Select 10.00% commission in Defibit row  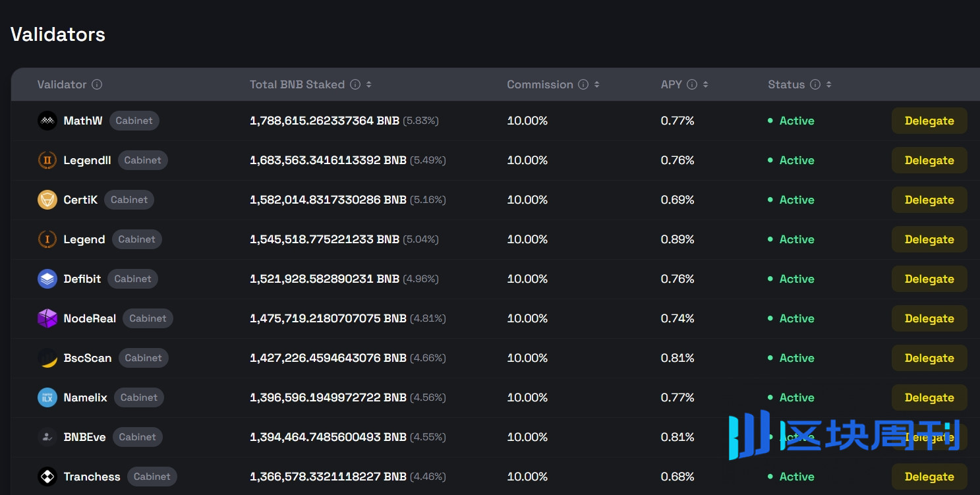(x=527, y=279)
